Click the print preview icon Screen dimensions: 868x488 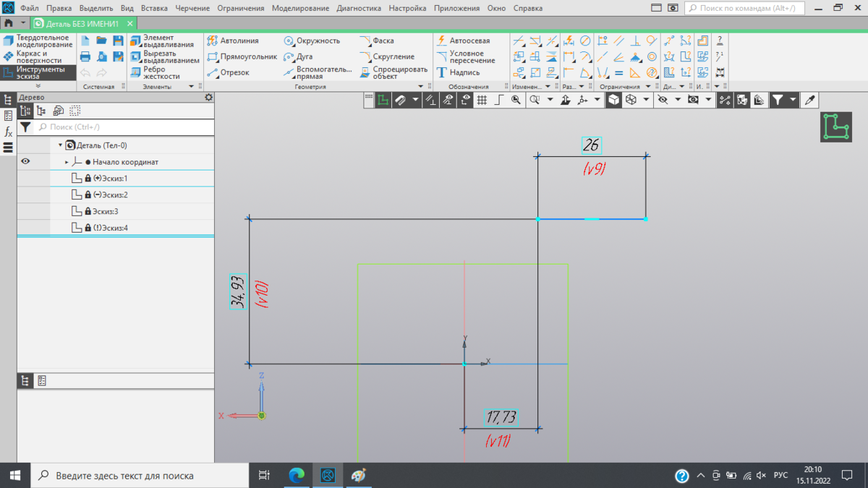(101, 57)
